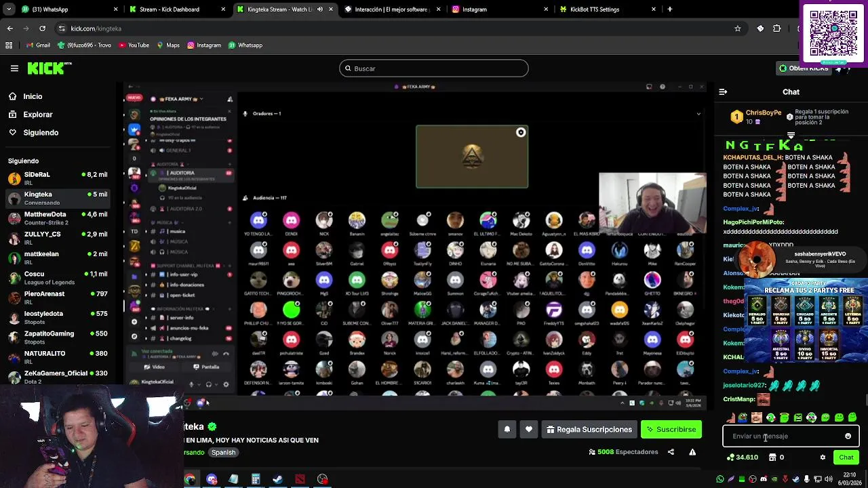Image resolution: width=868 pixels, height=488 pixels.
Task: Open the chat shop icon
Action: pos(772,457)
